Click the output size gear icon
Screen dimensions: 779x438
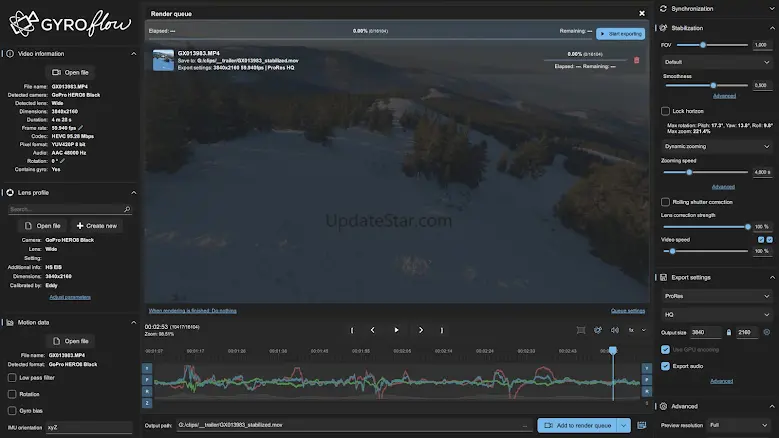(766, 332)
